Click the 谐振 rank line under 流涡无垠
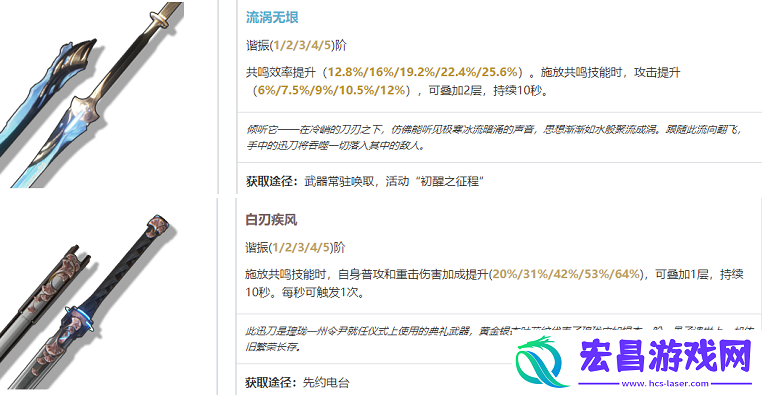 [296, 45]
